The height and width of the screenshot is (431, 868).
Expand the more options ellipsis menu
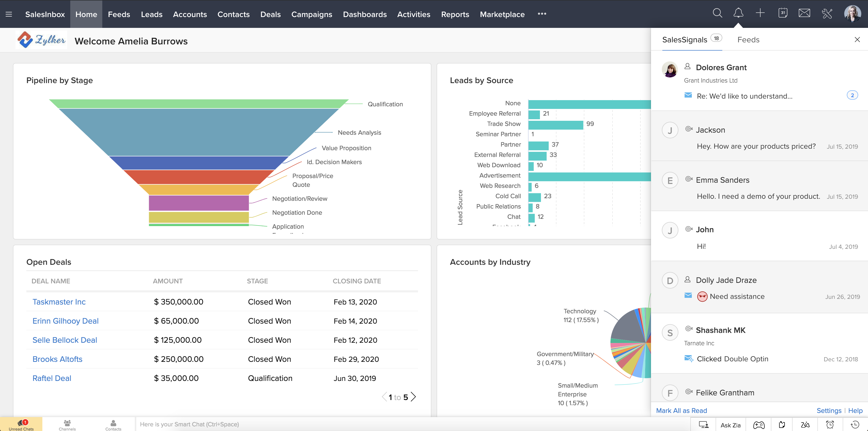point(542,14)
